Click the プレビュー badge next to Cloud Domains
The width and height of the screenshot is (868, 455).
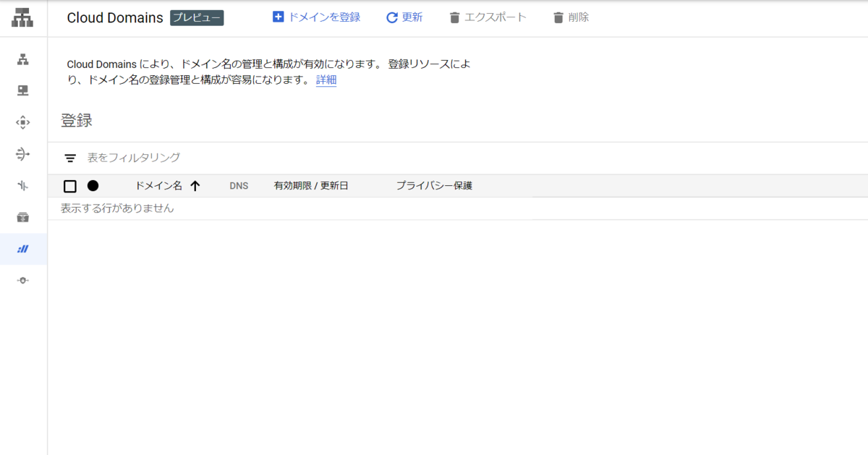tap(197, 17)
